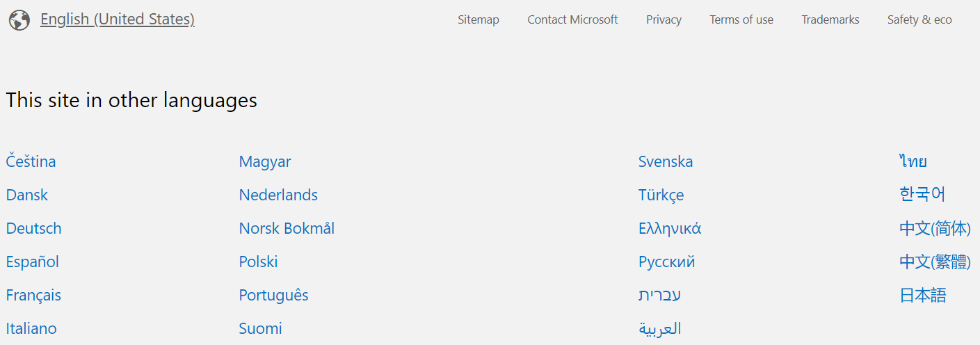This screenshot has height=345, width=980.
Task: Visit the Safety & eco link
Action: (x=919, y=19)
